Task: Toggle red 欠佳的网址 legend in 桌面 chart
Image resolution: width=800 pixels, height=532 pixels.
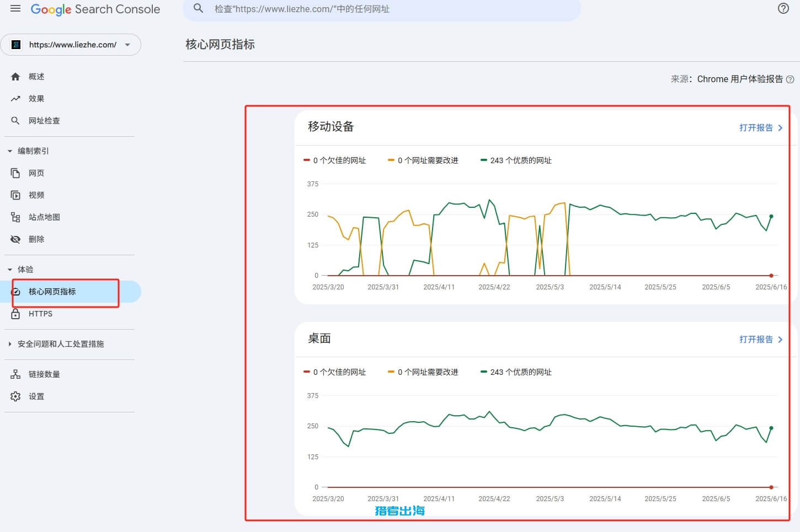Action: (335, 372)
